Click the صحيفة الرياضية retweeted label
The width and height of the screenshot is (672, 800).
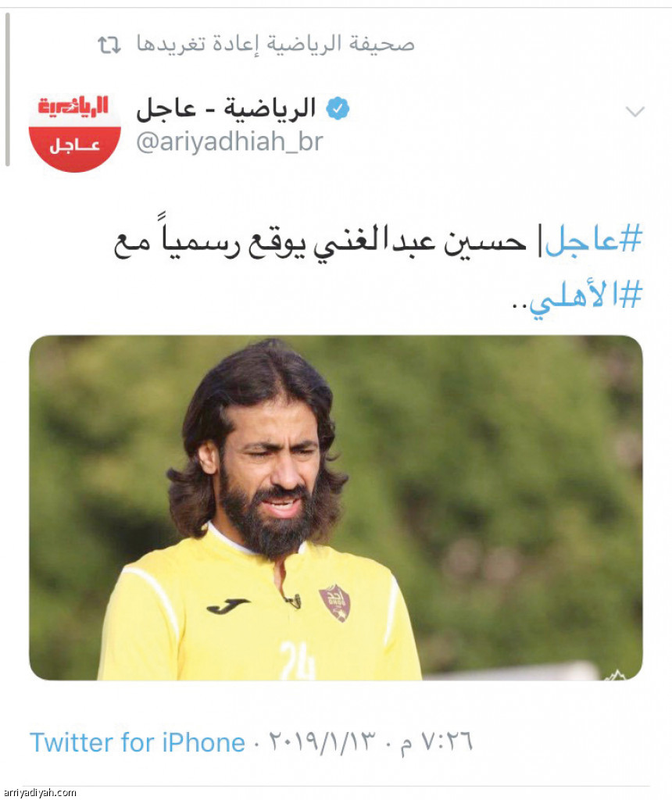pos(275,44)
